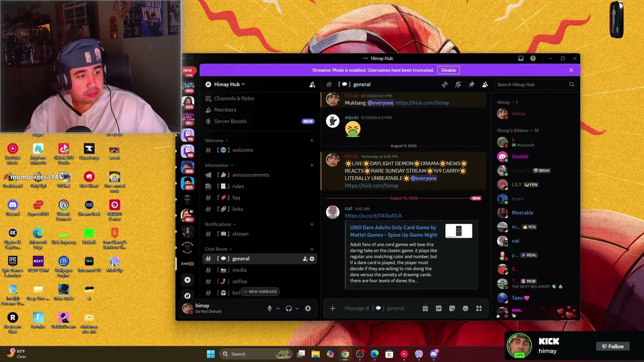This screenshot has height=362, width=644.
Task: Dismiss the Streamer Mode banner
Action: click(x=571, y=70)
